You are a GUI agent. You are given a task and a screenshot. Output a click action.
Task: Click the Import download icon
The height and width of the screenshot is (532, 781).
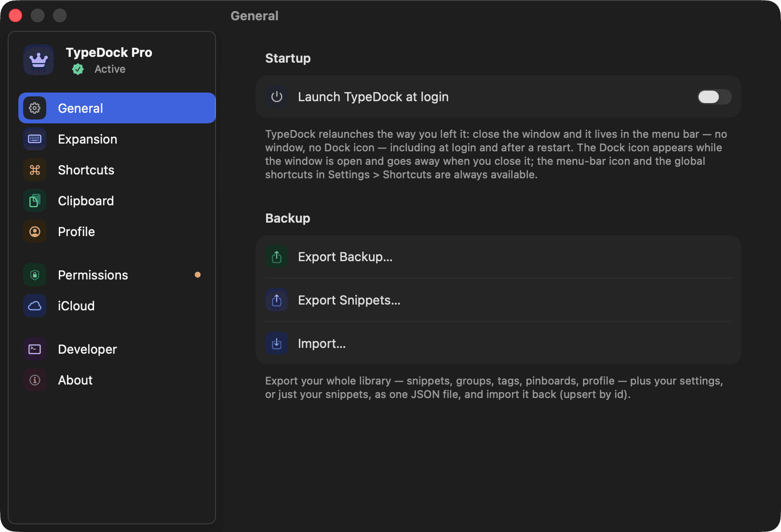click(277, 343)
